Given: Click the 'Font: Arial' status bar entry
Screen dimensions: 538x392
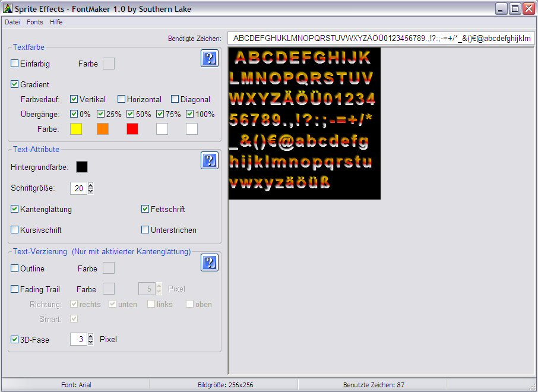Looking at the screenshot, I should (x=76, y=385).
